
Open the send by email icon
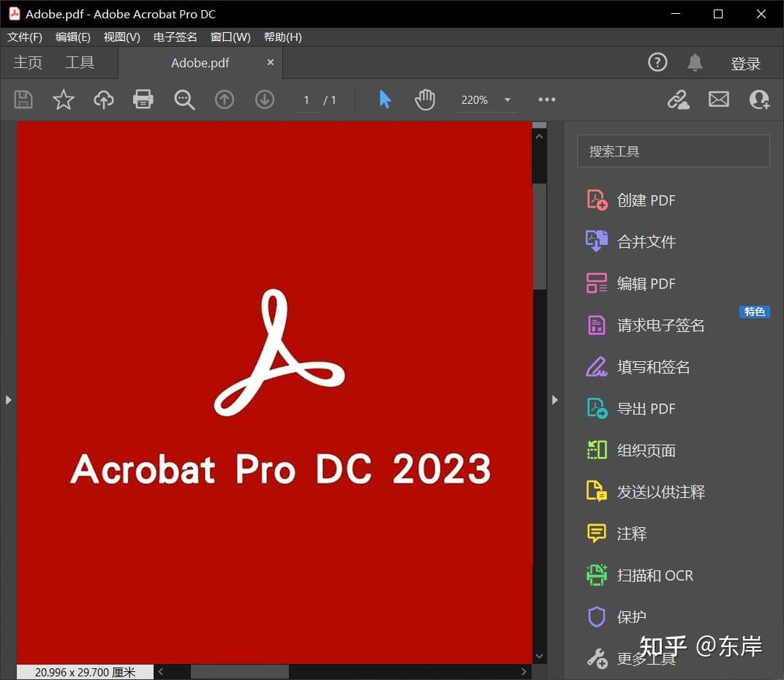coord(718,99)
